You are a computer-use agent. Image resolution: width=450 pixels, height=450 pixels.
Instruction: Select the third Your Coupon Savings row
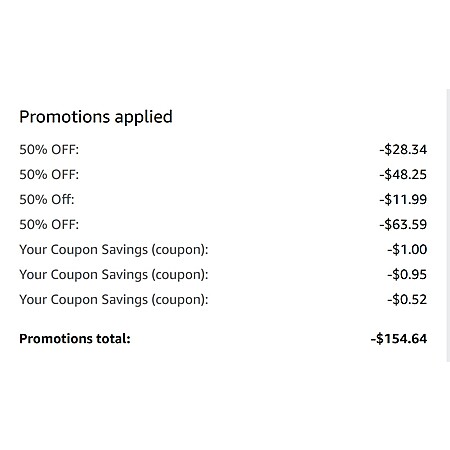(x=223, y=300)
